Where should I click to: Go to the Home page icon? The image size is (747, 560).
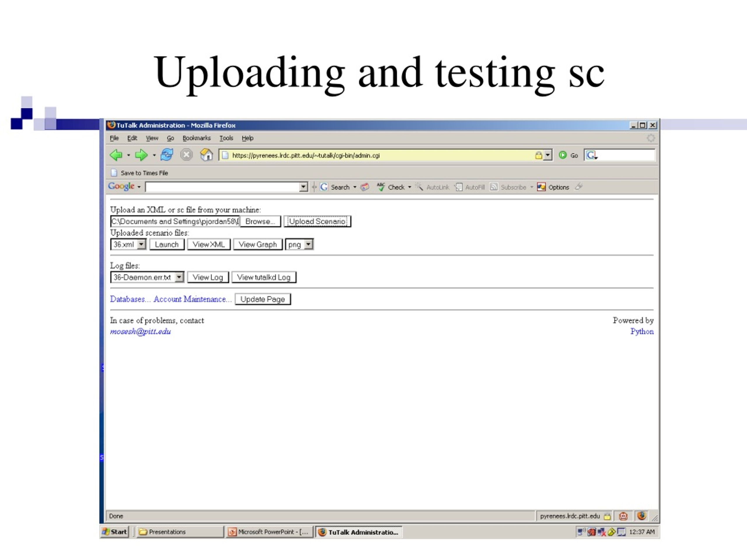(206, 155)
